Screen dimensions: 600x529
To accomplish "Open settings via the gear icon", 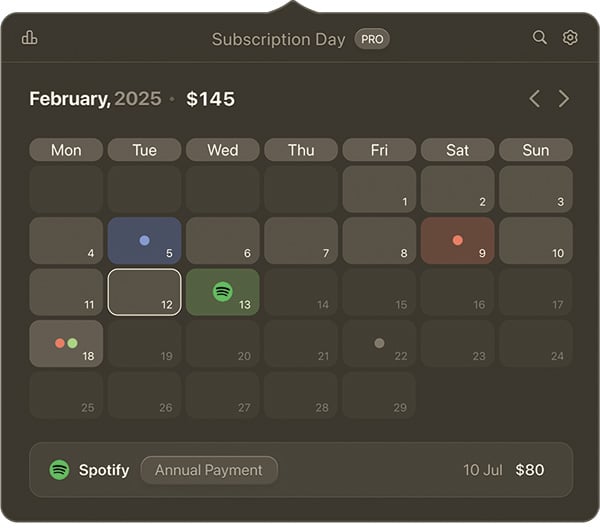I will 570,38.
